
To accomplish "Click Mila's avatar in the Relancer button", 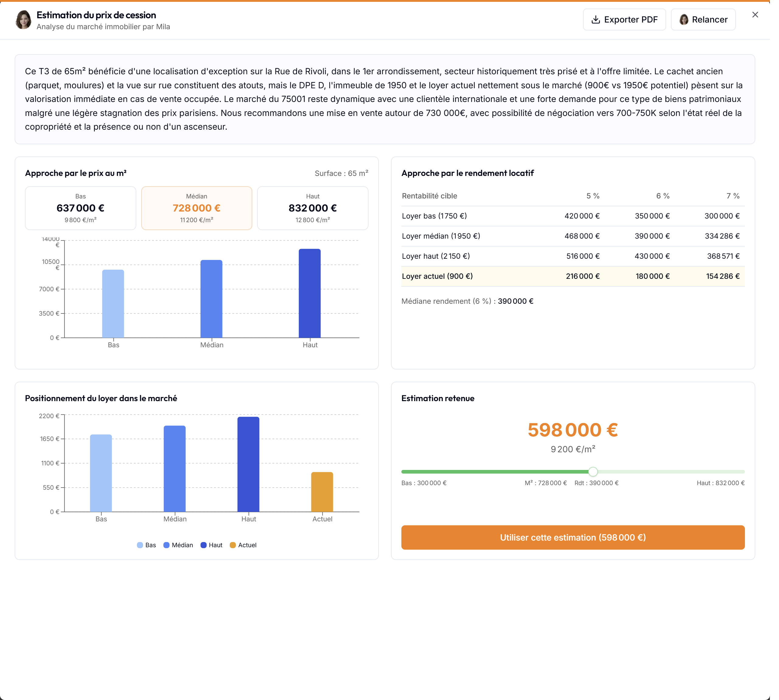I will click(x=683, y=19).
